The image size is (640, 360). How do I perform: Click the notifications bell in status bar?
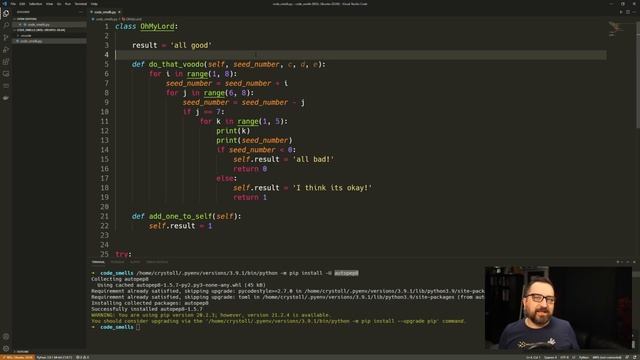(635, 357)
